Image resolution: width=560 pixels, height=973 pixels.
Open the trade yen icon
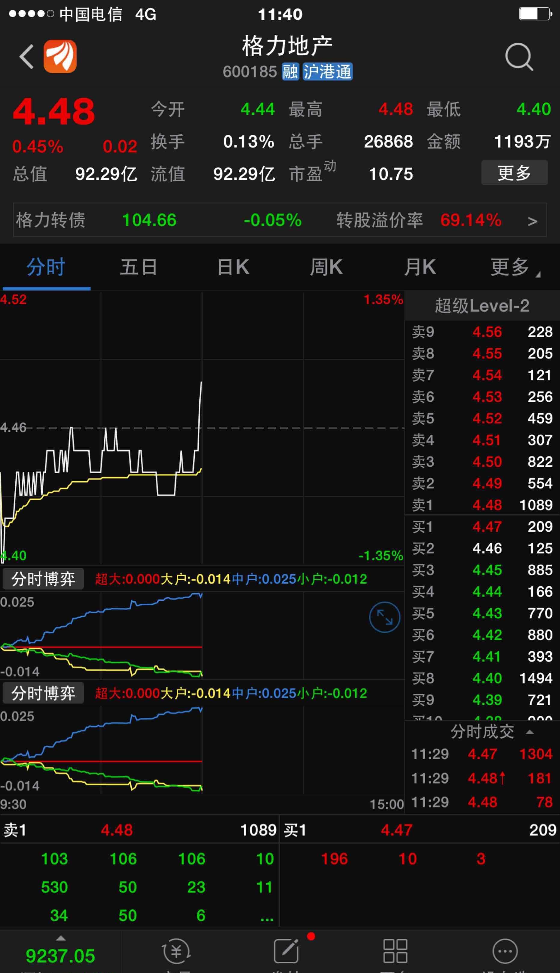tap(176, 951)
